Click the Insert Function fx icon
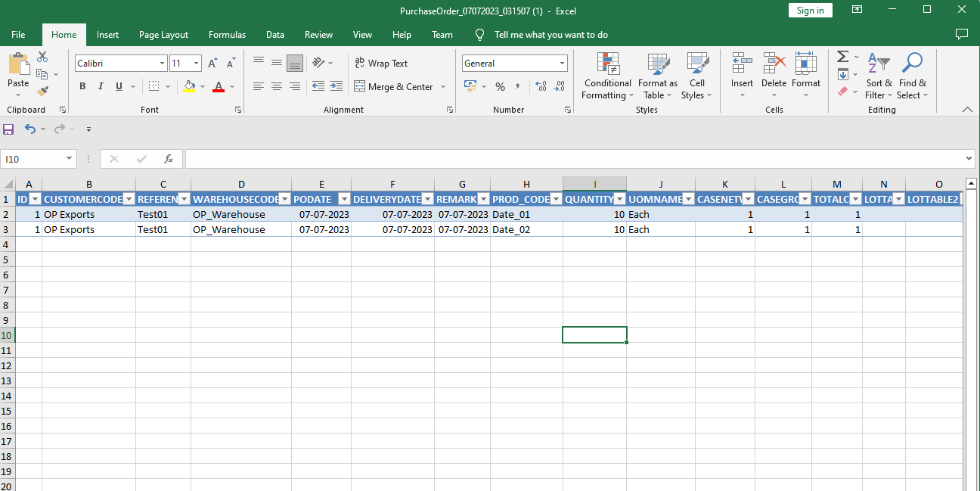The height and width of the screenshot is (491, 980). pos(169,159)
